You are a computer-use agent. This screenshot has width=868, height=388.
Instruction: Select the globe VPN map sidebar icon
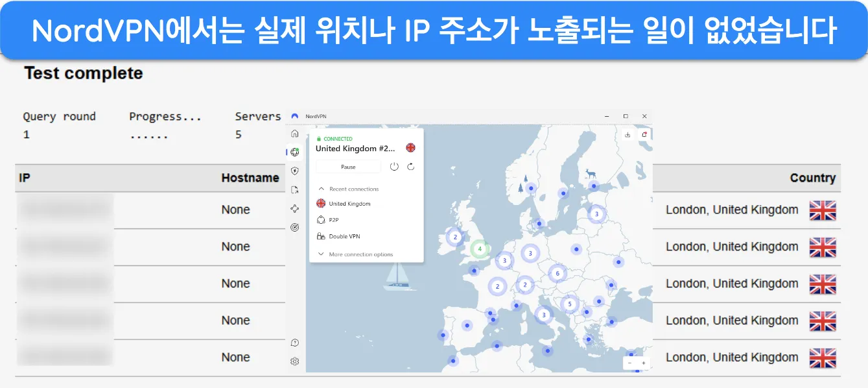295,152
